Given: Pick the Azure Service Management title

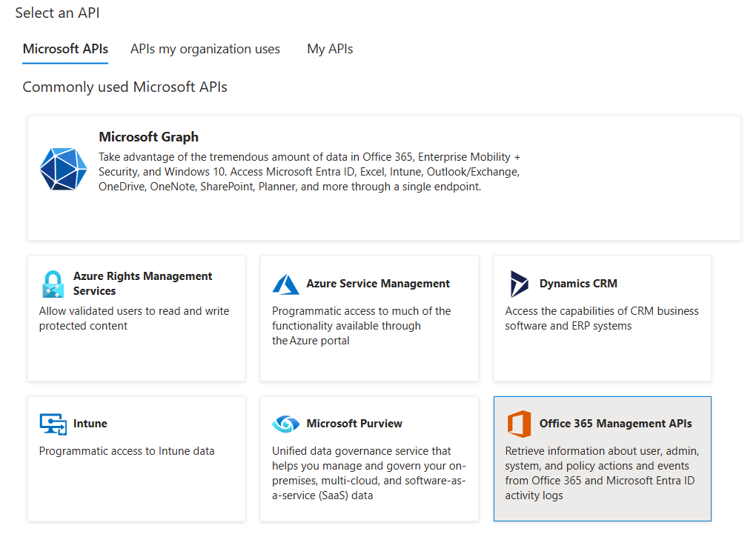Looking at the screenshot, I should [378, 284].
